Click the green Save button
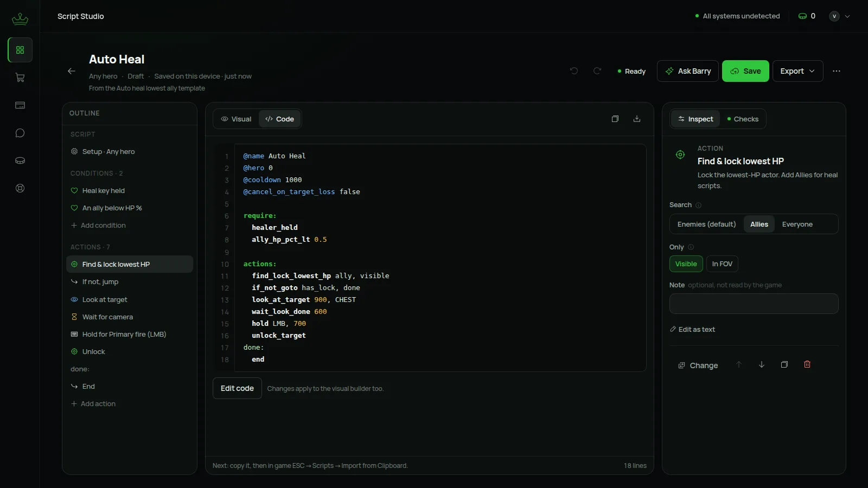 pyautogui.click(x=745, y=71)
